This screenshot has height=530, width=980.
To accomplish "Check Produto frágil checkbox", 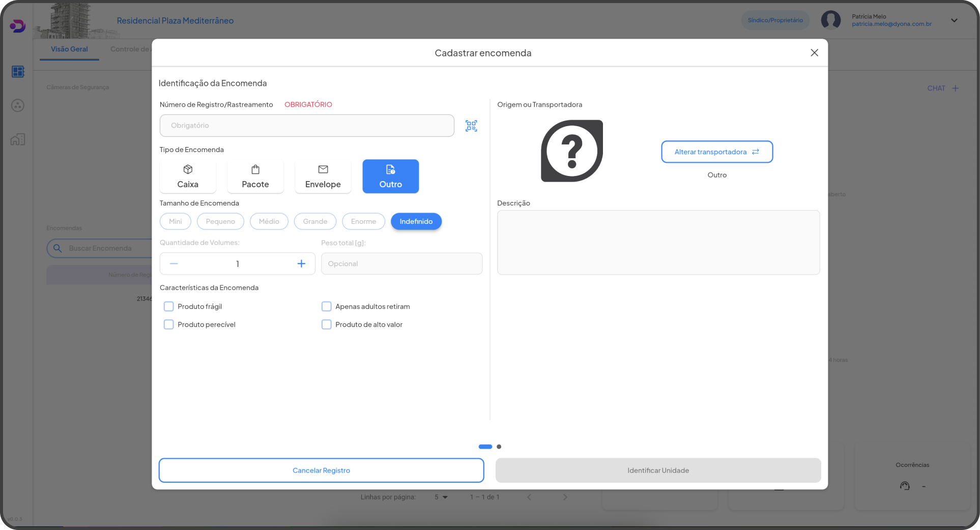I will pos(169,306).
